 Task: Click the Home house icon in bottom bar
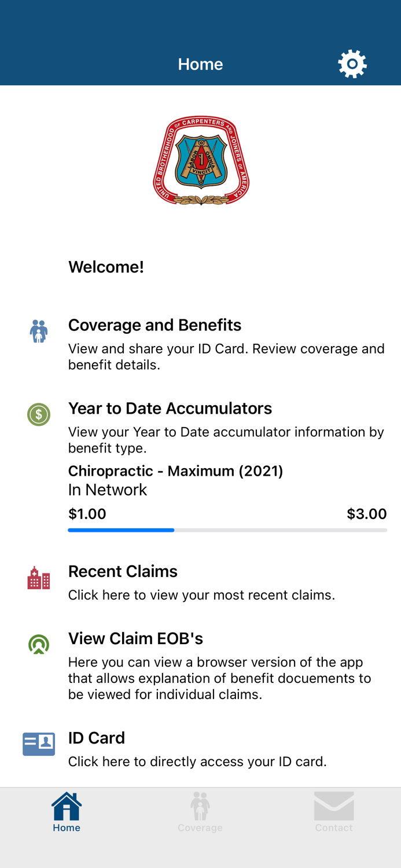66,806
